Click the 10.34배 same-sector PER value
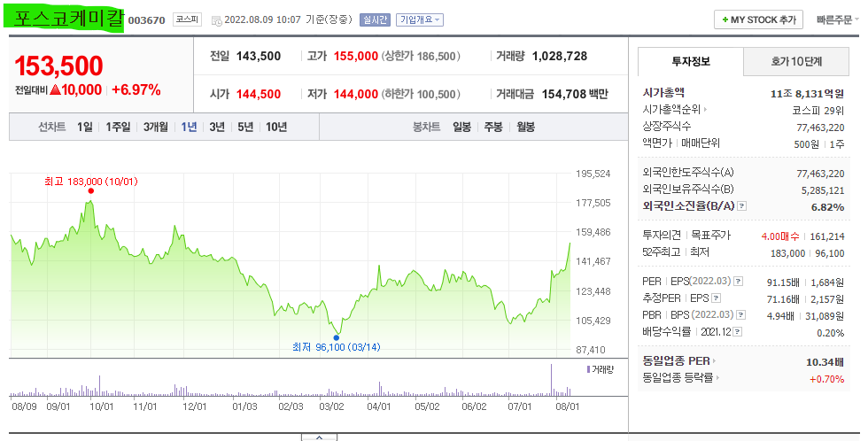 tap(825, 362)
